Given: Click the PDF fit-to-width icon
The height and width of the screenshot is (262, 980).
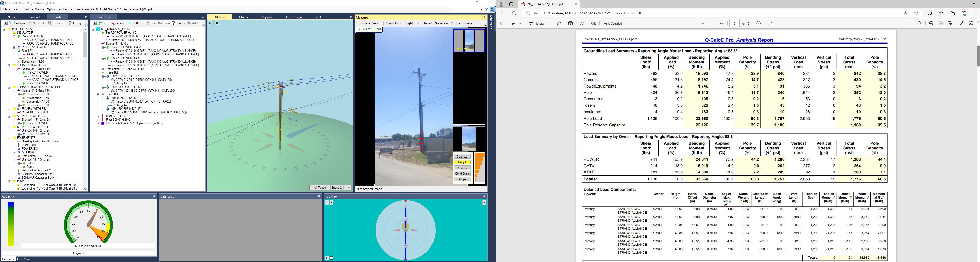Looking at the screenshot, I should click(x=722, y=24).
